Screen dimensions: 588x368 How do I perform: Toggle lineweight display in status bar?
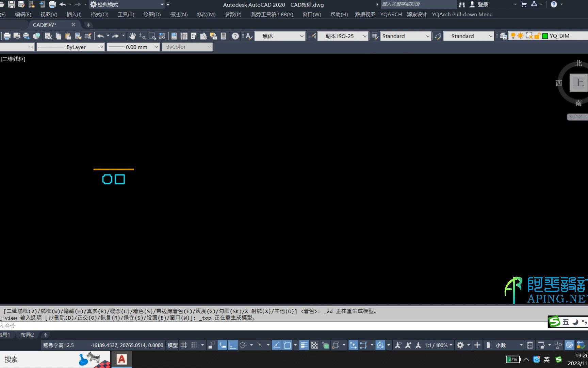304,345
